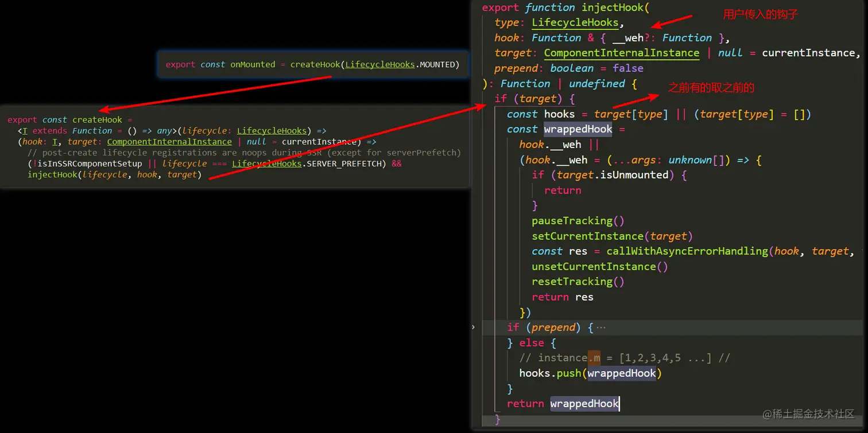Screen dimensions: 868x433
Task: Click the "// post-create lifecycle registrations" comment line
Action: pyautogui.click(x=244, y=153)
